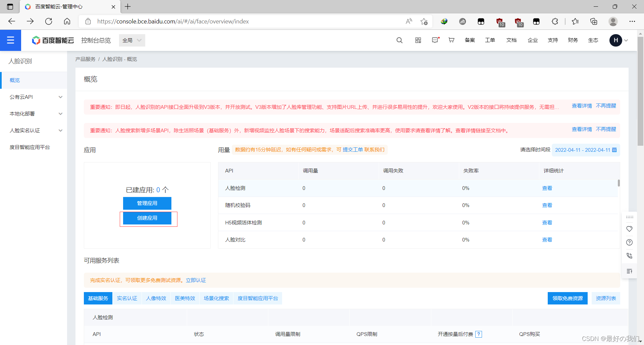Click the browser back arrow
Screen dimensions: 644x345
12,21
